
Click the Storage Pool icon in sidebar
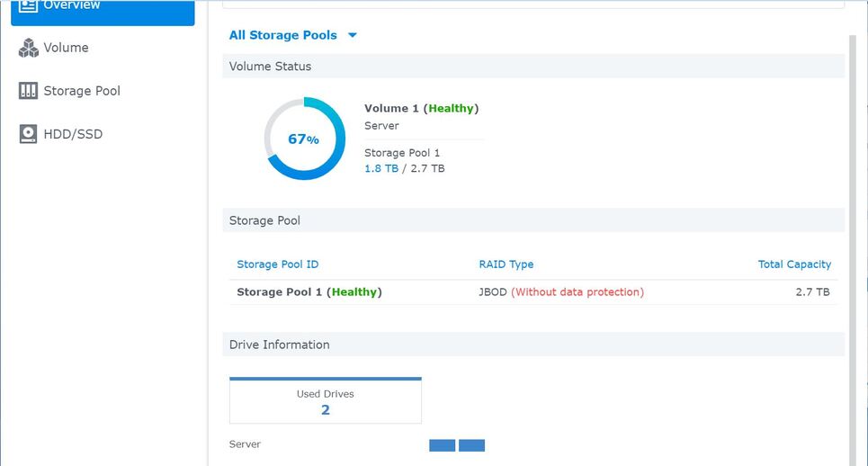click(x=28, y=91)
